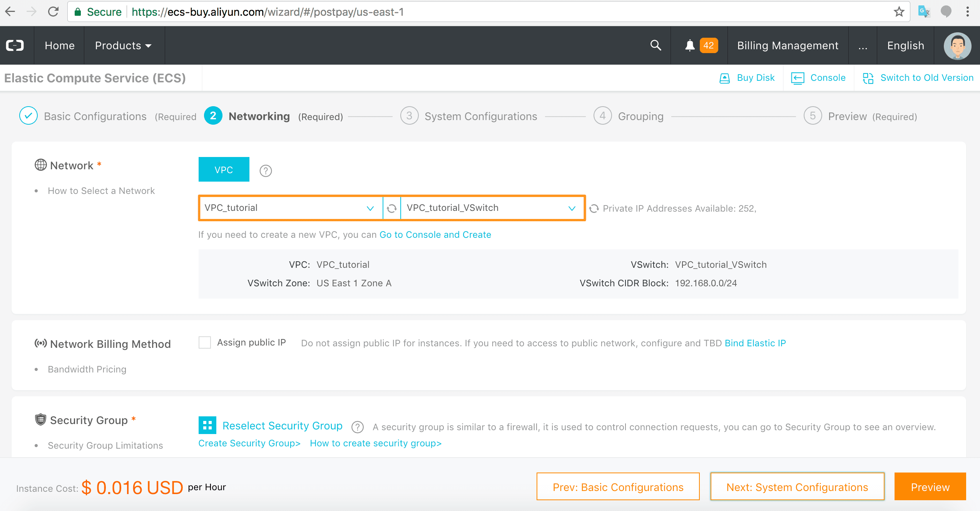The width and height of the screenshot is (980, 511).
Task: Open Billing Management menu item
Action: (788, 45)
